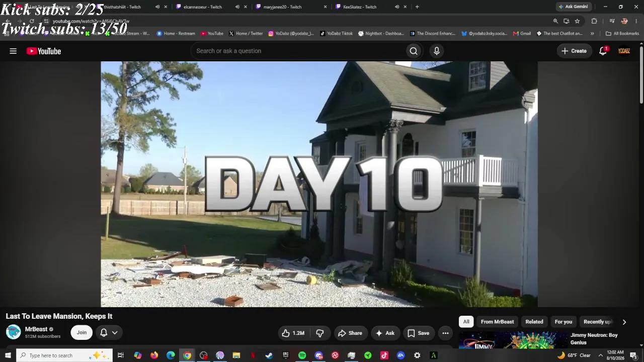Viewport: 644px width, 362px height.
Task: Open Settings gear in the taskbar
Action: click(417, 355)
